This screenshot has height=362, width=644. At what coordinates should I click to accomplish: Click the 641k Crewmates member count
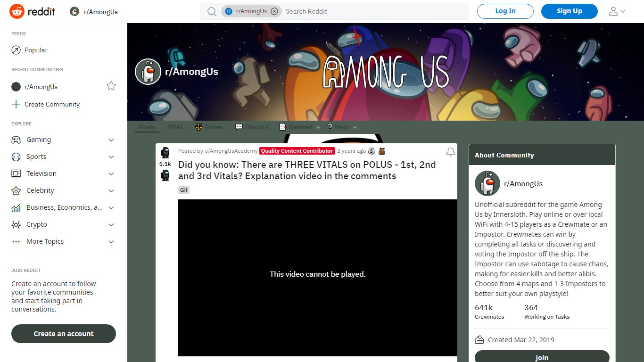point(489,312)
